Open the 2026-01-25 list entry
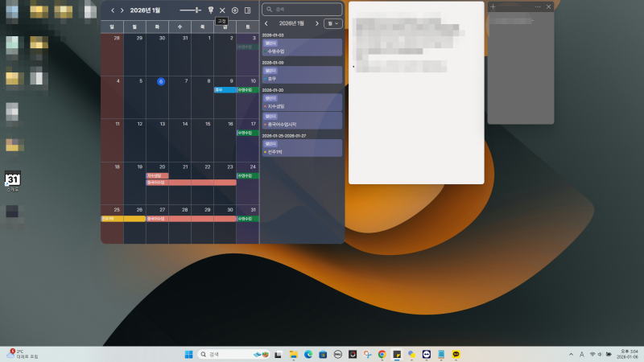This screenshot has height=362, width=644. 302,148
